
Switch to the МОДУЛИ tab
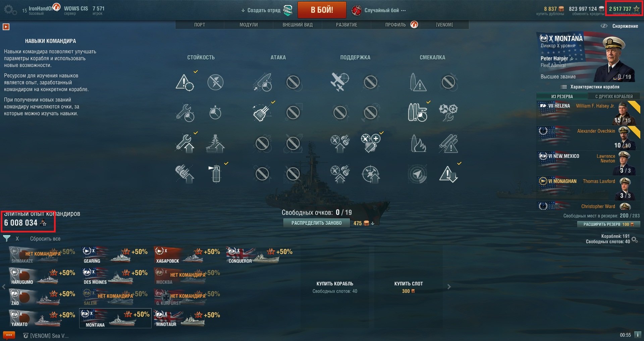[249, 25]
